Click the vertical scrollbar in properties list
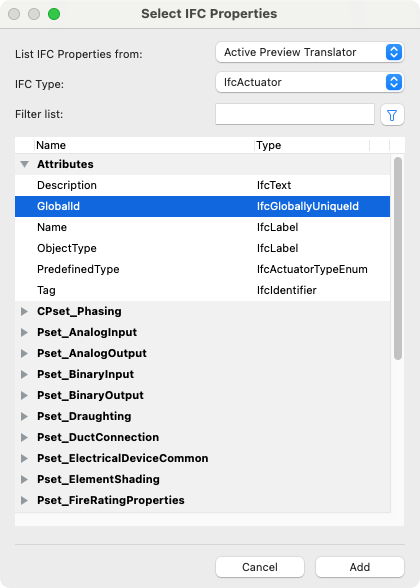 click(398, 259)
